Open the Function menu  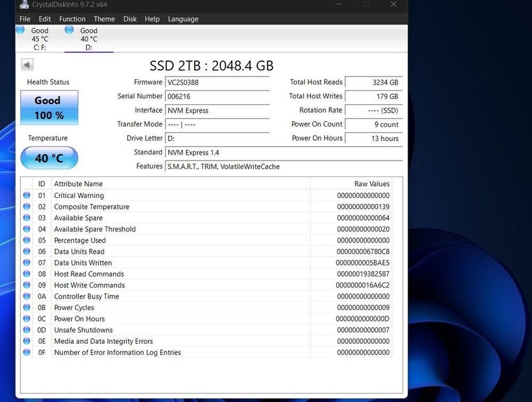point(72,19)
